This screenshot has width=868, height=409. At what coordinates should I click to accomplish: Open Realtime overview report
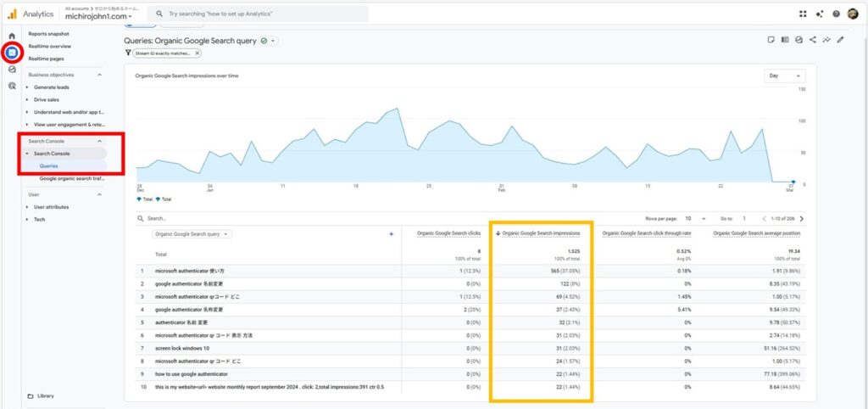pyautogui.click(x=50, y=46)
